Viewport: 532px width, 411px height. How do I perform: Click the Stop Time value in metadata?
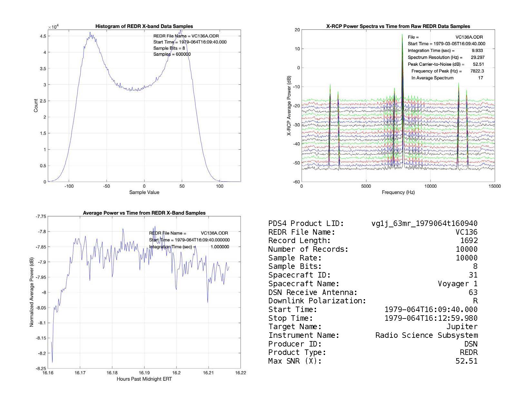431,318
